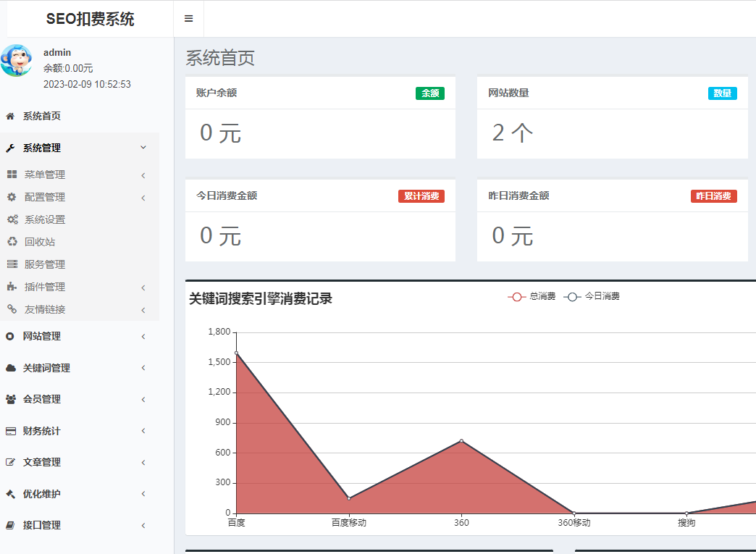This screenshot has width=756, height=554.
Task: Click the edit icon beside 文章管理
Action: (10, 462)
